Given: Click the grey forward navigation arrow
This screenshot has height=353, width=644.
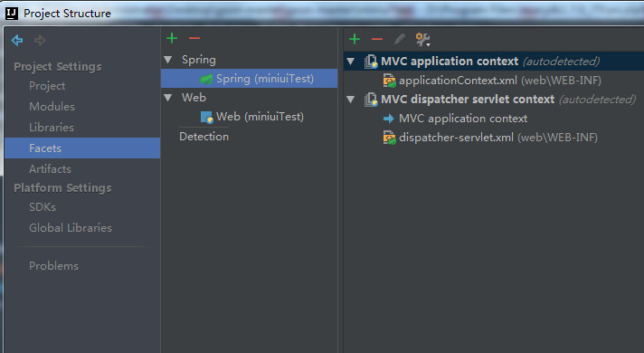Looking at the screenshot, I should 40,40.
